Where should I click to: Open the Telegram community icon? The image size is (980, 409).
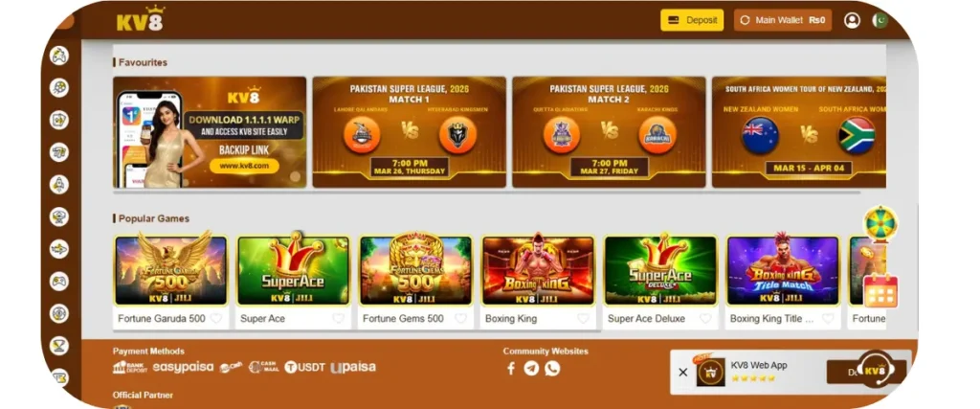531,369
